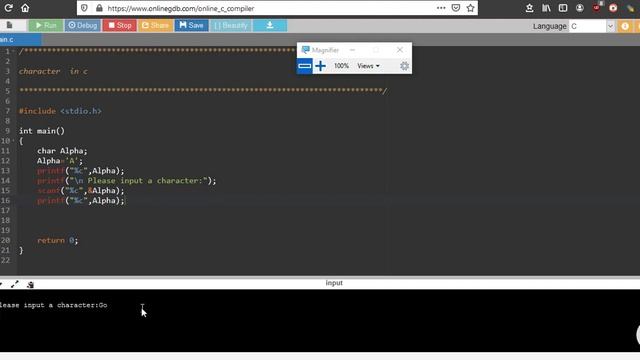Open the Firefox downloads-style tray icon
This screenshot has height=360, width=640.
[x=529, y=8]
